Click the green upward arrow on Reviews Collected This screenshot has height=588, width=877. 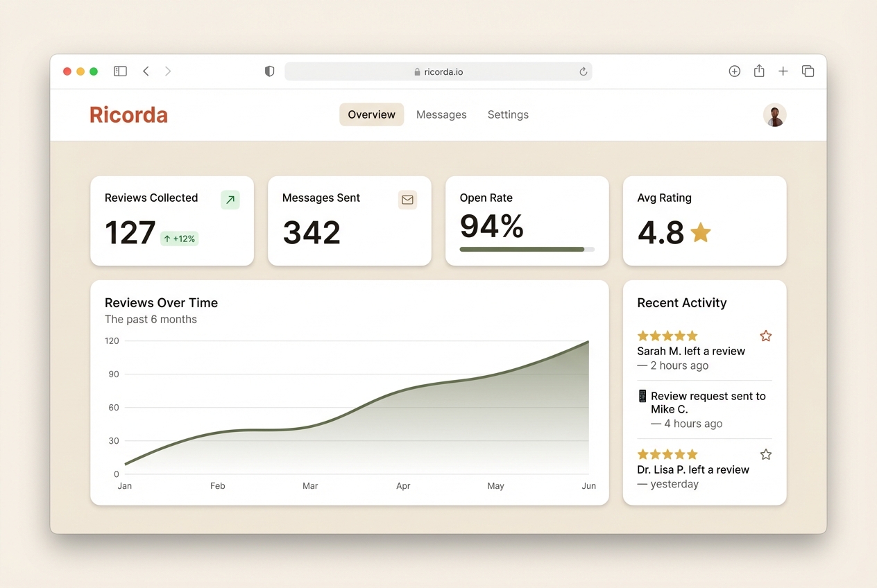click(x=230, y=200)
